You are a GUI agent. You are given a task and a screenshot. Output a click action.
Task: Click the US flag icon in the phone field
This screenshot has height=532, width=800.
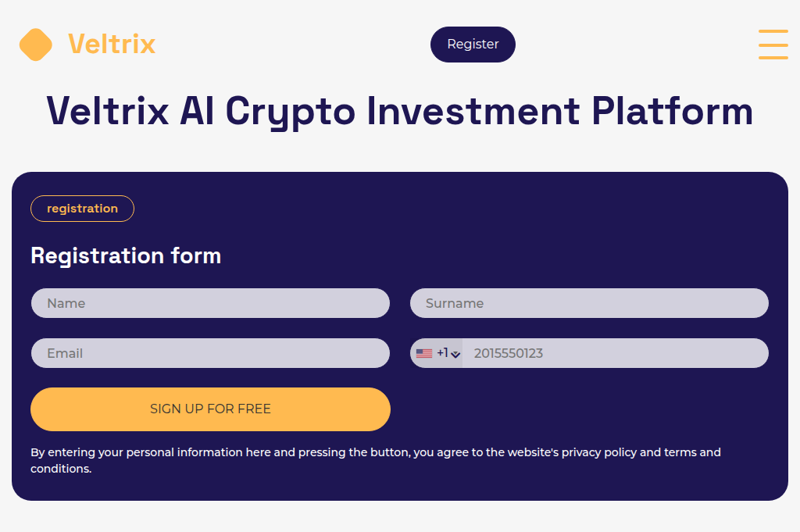[x=424, y=352]
